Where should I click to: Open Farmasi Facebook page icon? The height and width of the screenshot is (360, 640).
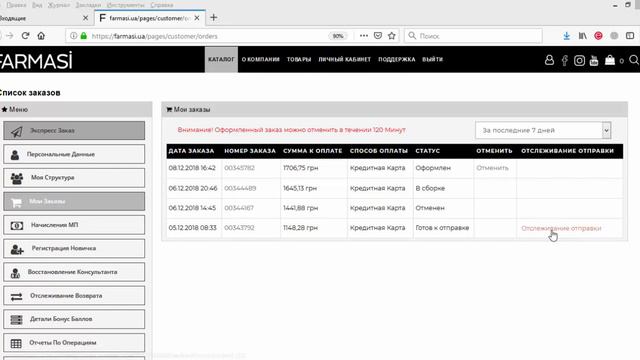click(564, 60)
